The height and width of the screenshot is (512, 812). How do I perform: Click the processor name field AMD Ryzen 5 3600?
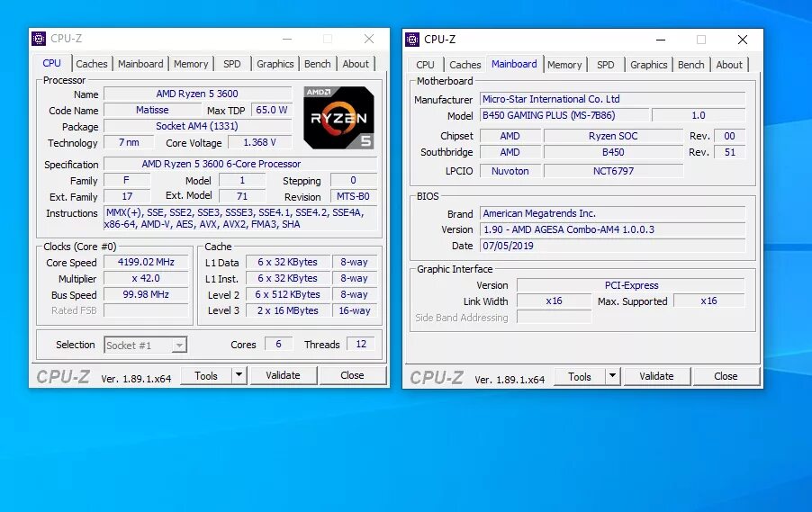point(197,94)
